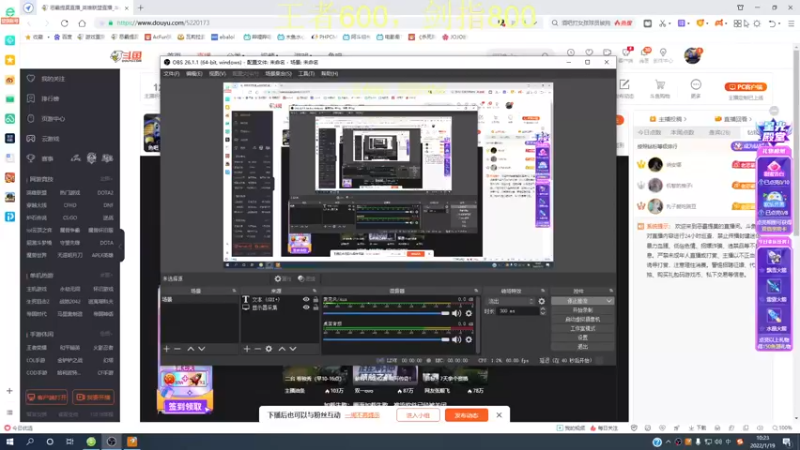
Task: Collapse the Douyu left sidebar handle
Action: click(x=121, y=245)
